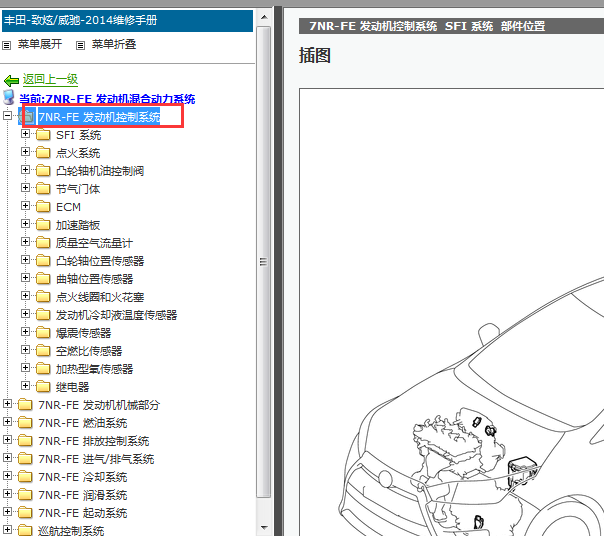Click the 点火线圈和火花塞 folder icon
This screenshot has height=536, width=604.
point(43,297)
